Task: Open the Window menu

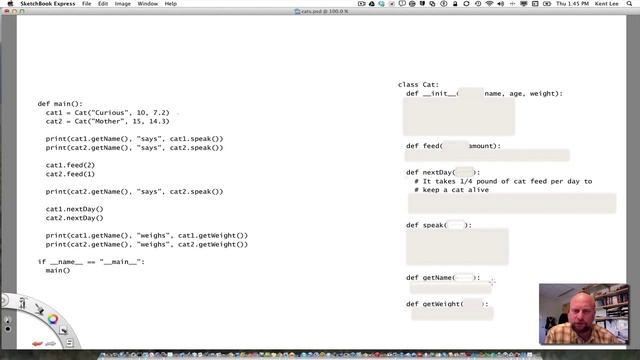Action: [x=147, y=4]
